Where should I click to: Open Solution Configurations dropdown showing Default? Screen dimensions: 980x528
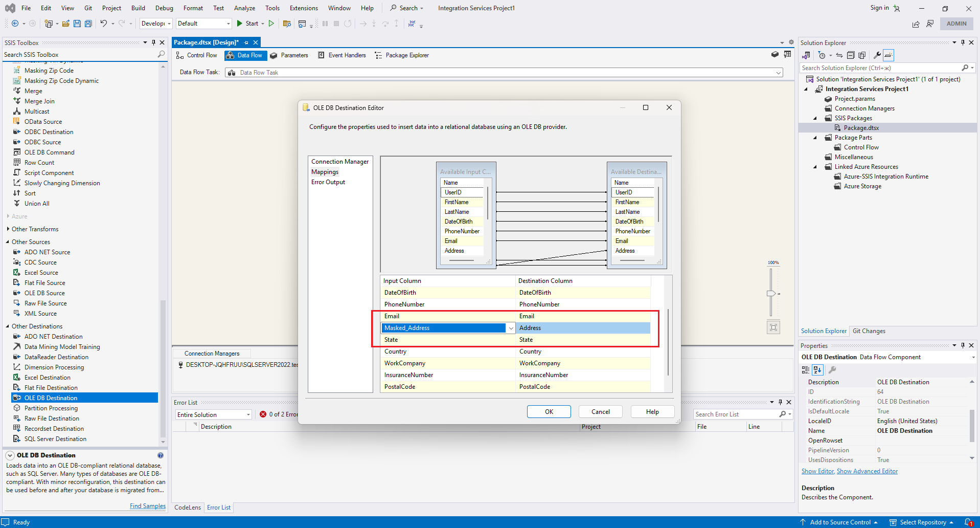[x=204, y=24]
